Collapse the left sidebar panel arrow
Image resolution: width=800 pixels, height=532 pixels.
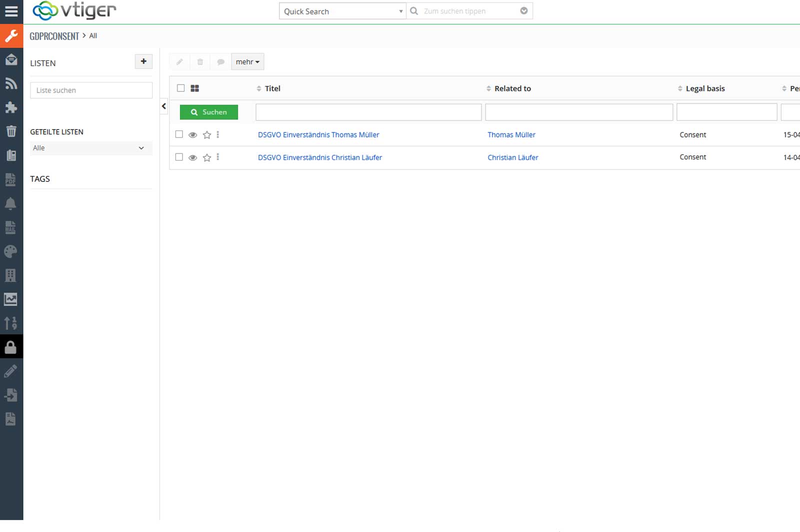[163, 106]
